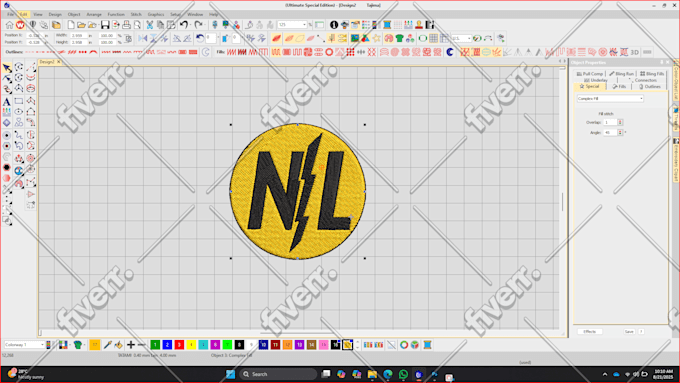
Task: Cut the selection with scissors icon
Action: click(x=150, y=25)
